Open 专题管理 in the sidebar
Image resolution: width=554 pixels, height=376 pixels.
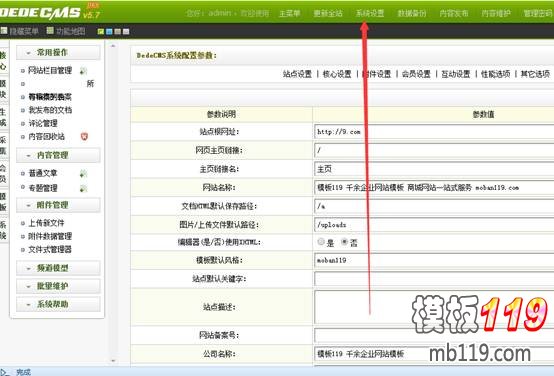click(x=43, y=188)
